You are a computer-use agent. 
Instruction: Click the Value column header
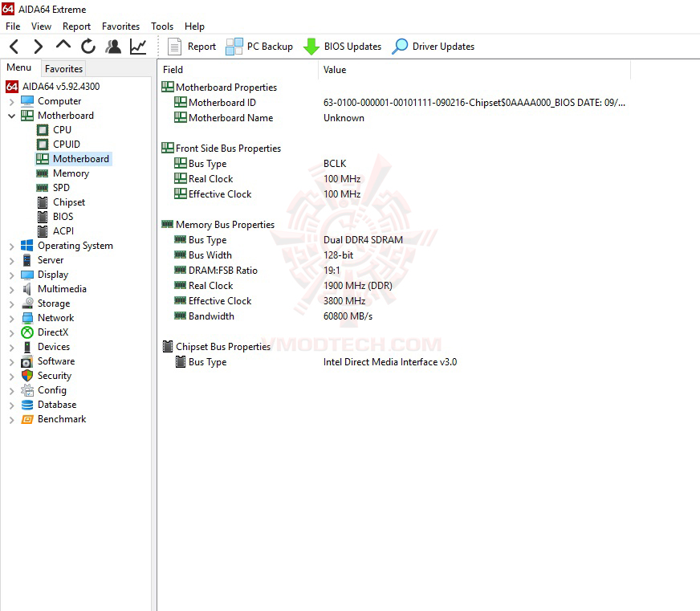[474, 70]
